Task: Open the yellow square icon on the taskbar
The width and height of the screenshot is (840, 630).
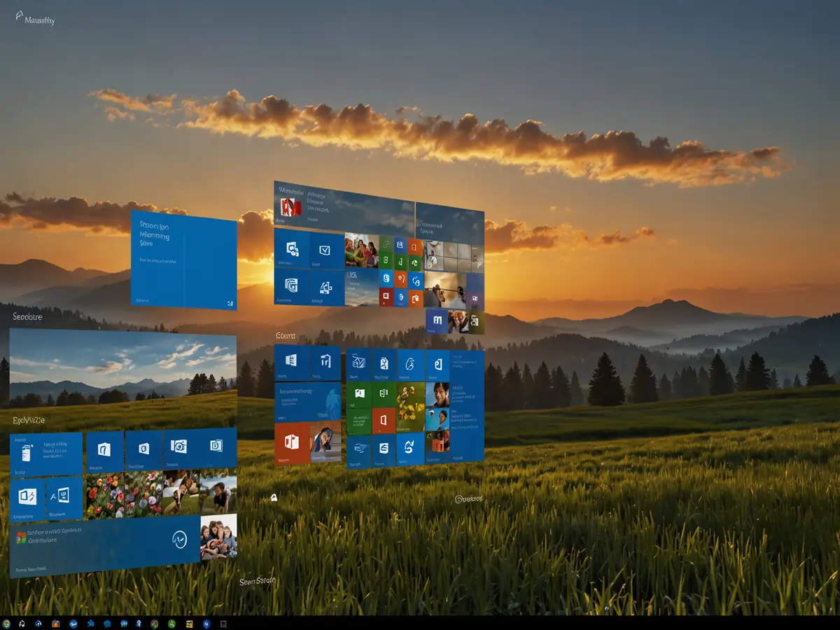Action: pyautogui.click(x=188, y=623)
